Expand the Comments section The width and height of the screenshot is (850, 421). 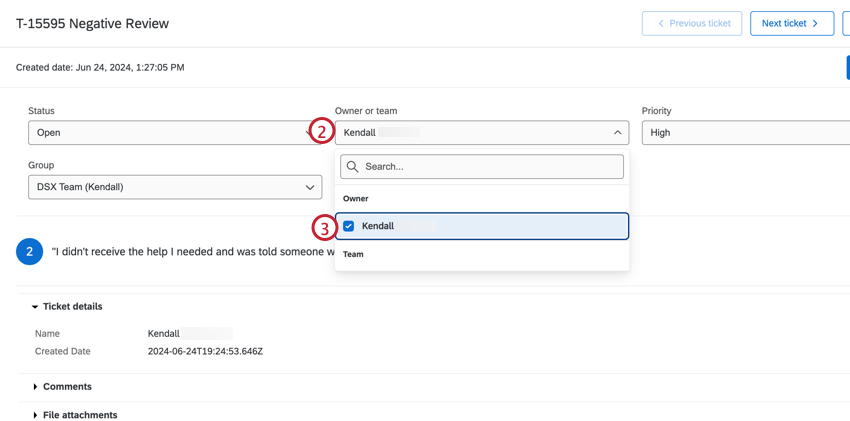pos(35,387)
